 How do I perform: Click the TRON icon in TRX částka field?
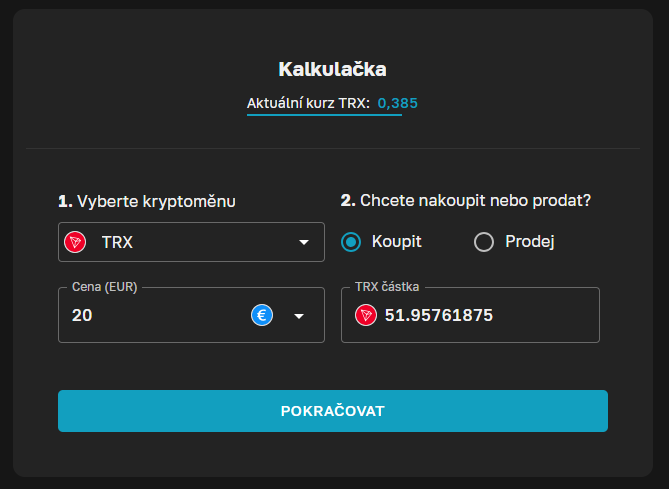pyautogui.click(x=368, y=315)
